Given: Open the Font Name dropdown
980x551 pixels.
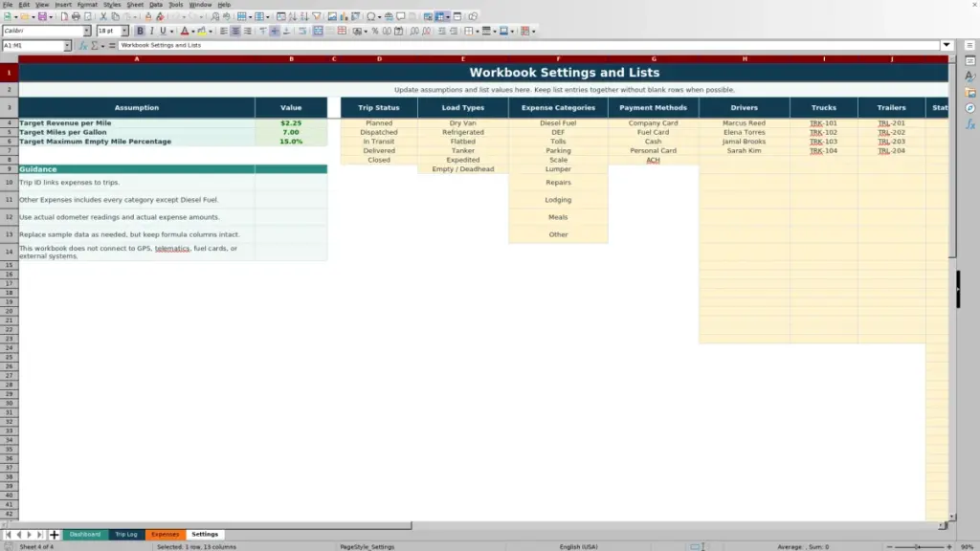Looking at the screenshot, I should (x=86, y=31).
